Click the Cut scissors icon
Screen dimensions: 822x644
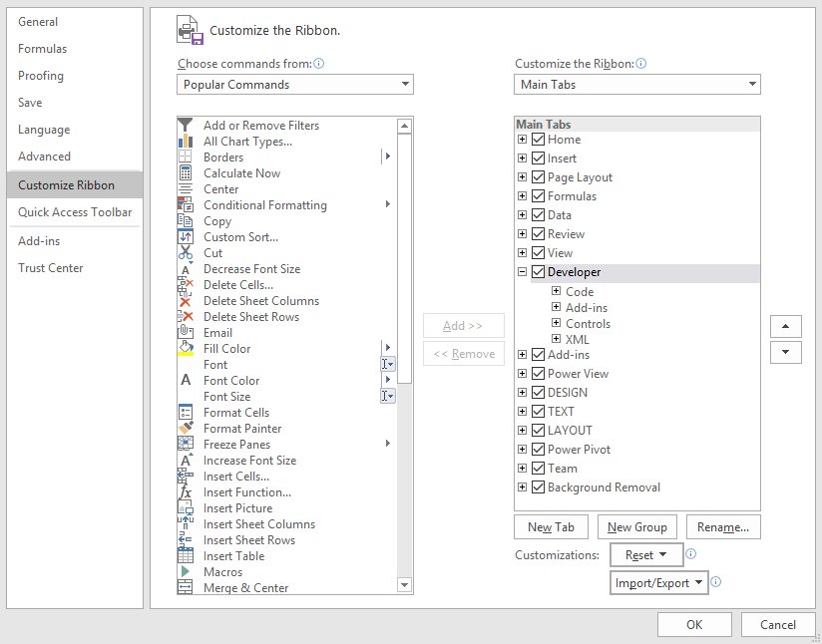pos(186,253)
